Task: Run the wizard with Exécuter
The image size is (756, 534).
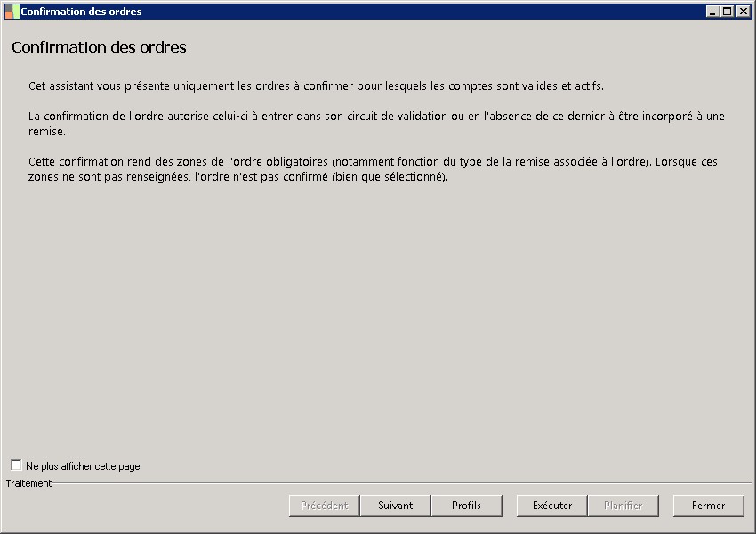Action: point(552,506)
